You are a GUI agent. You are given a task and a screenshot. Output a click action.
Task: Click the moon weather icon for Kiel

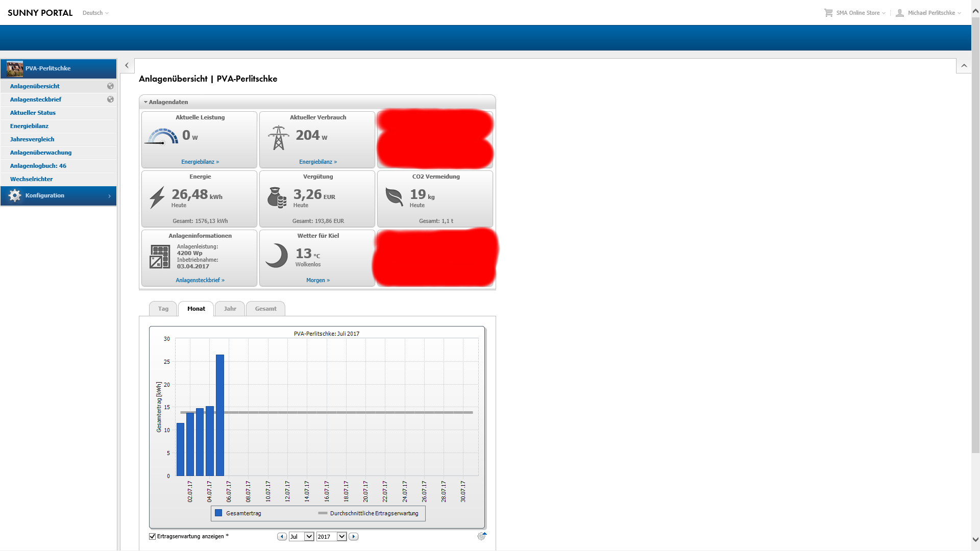(277, 256)
